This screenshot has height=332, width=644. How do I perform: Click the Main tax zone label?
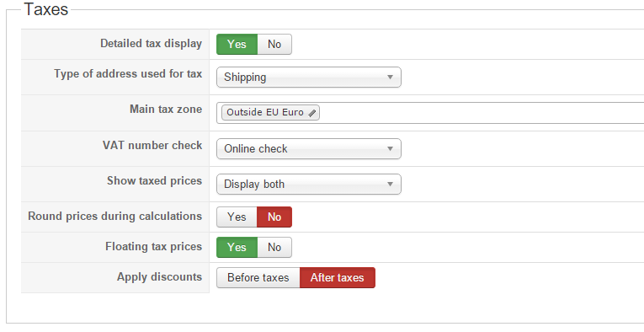coord(166,110)
